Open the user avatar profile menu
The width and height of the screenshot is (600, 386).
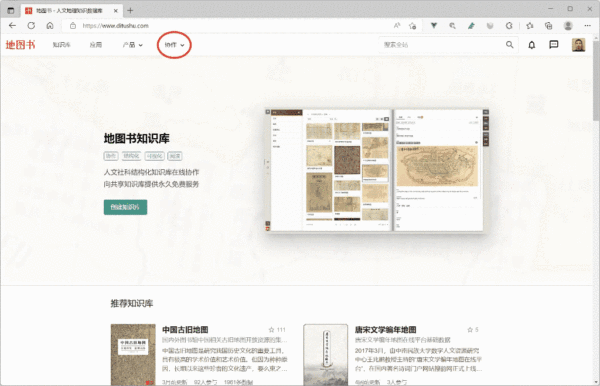(x=578, y=45)
